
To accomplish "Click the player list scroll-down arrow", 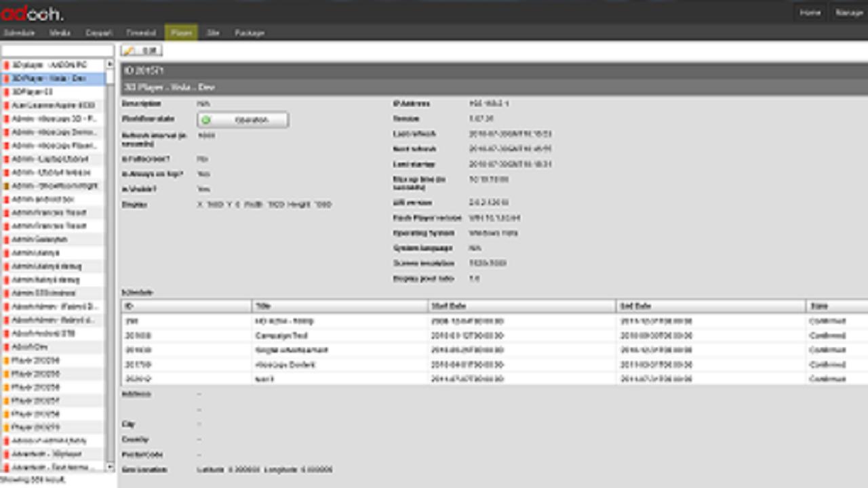I will (x=110, y=467).
